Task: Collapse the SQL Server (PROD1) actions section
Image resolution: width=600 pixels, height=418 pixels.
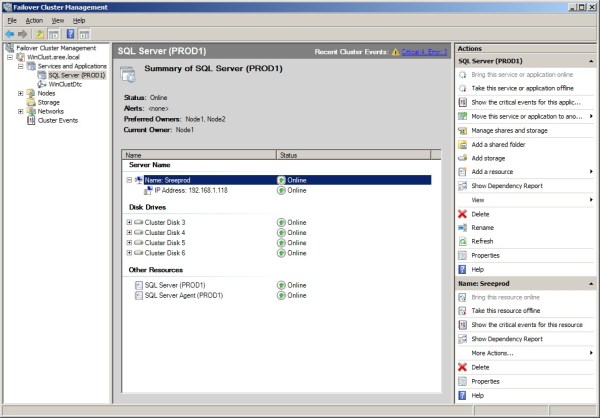Action: coord(590,61)
